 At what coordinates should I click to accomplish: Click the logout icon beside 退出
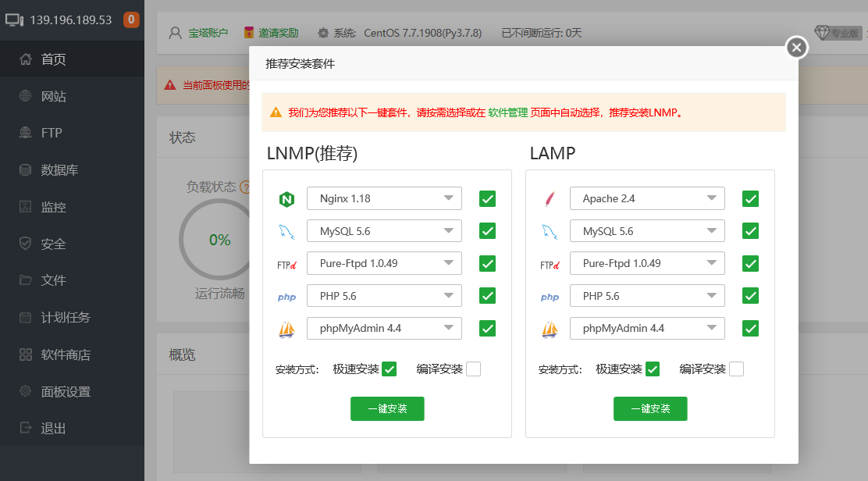26,428
